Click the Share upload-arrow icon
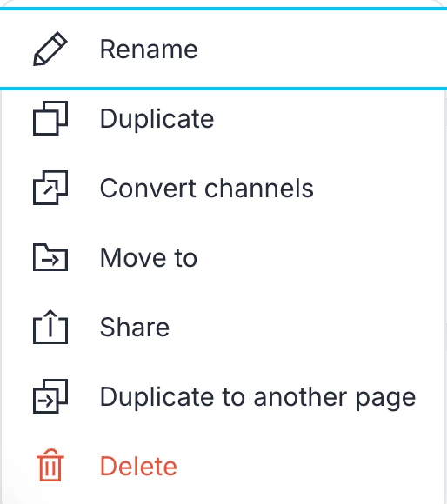This screenshot has width=447, height=504. [x=50, y=327]
